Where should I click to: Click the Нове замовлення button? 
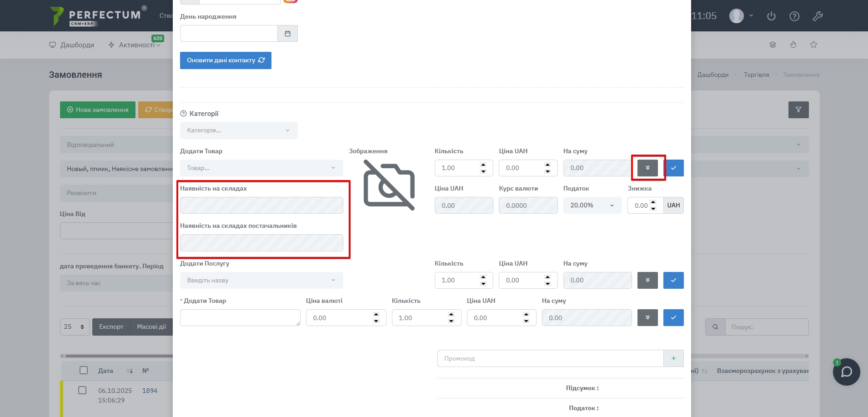point(98,110)
